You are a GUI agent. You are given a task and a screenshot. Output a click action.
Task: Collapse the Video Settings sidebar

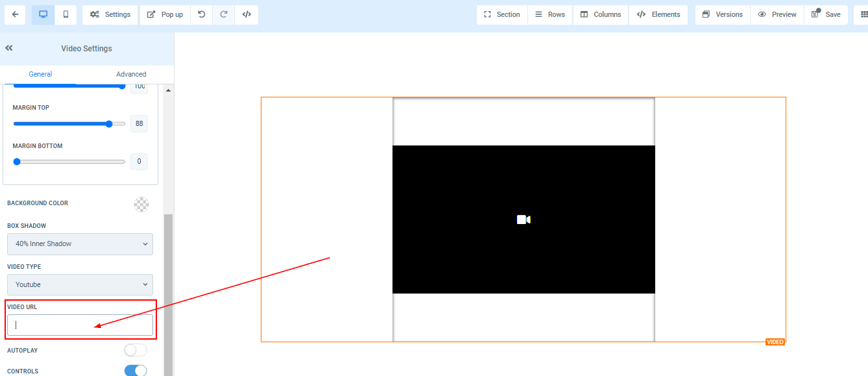(9, 48)
